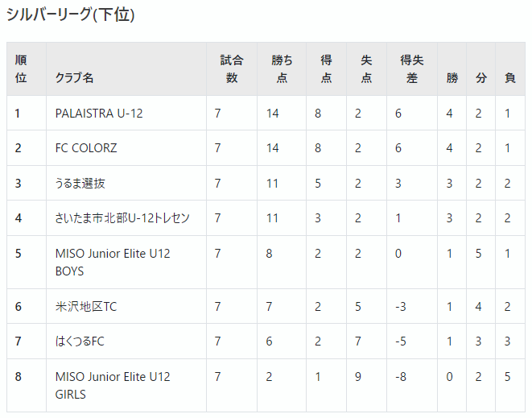Viewport: 532px width, 418px height.
Task: Select the 勝ち点 column header
Action: pos(282,69)
